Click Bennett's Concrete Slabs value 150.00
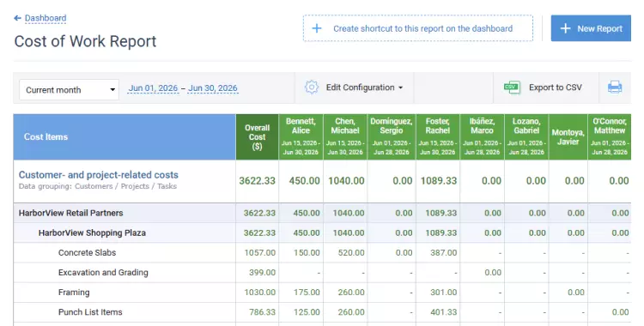The image size is (644, 326). point(307,253)
